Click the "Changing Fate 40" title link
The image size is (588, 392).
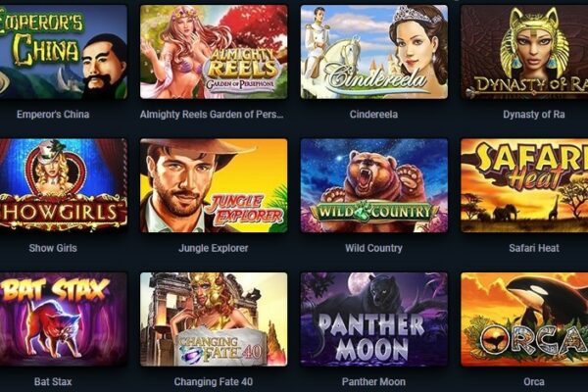214,382
